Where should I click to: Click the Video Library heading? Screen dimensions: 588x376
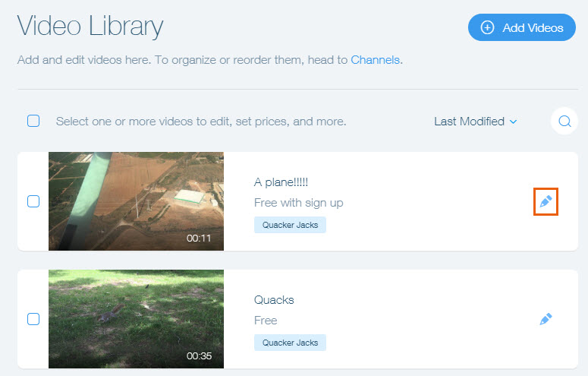(90, 27)
